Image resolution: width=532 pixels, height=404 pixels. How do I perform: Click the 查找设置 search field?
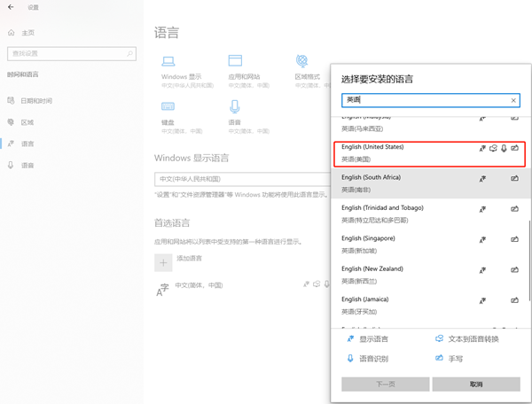72,53
